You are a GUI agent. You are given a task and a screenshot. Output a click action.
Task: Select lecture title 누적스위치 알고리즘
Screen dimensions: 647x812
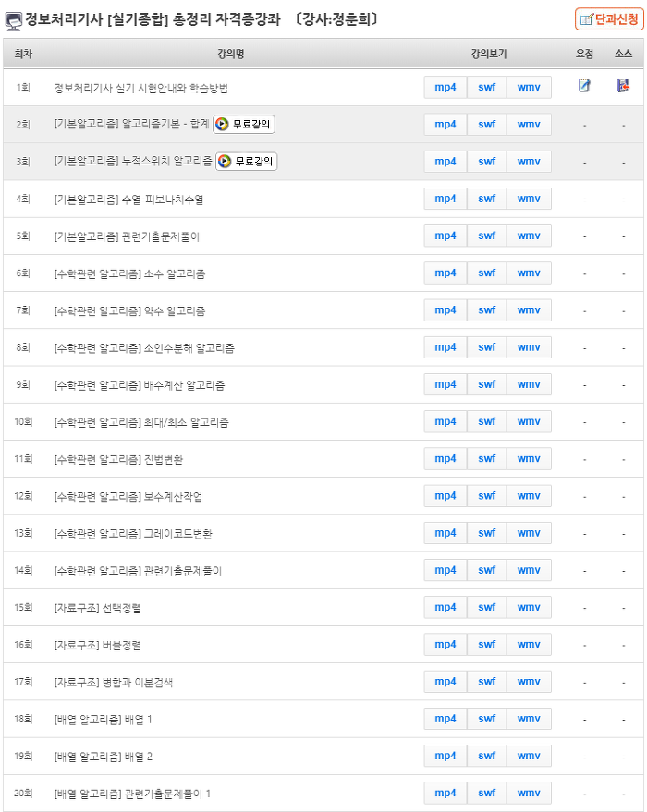click(x=166, y=162)
